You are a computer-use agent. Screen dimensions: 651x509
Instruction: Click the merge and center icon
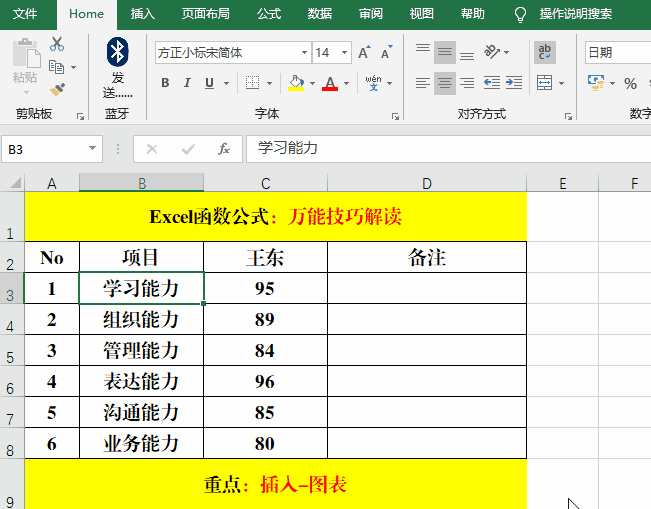pos(544,83)
